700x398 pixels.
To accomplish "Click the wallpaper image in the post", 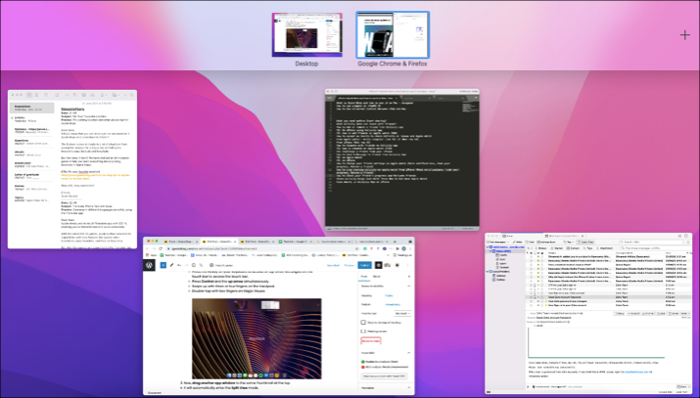I will coord(257,339).
